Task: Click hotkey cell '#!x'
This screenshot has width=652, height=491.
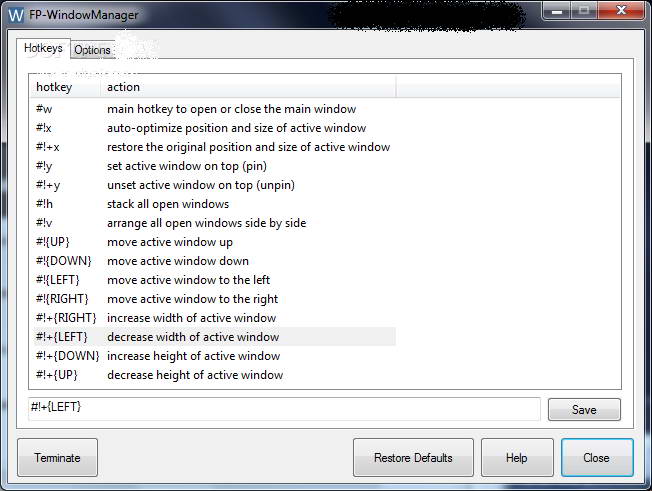Action: click(x=44, y=128)
